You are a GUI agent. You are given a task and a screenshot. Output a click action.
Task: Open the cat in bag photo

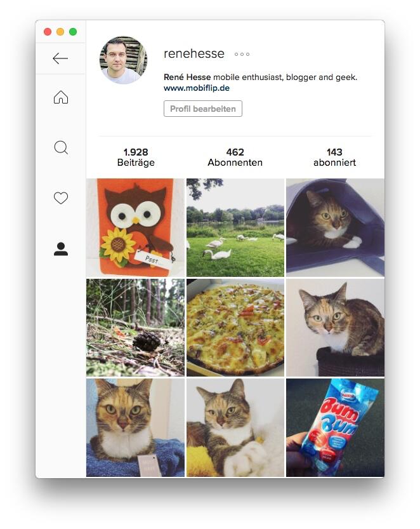335,228
